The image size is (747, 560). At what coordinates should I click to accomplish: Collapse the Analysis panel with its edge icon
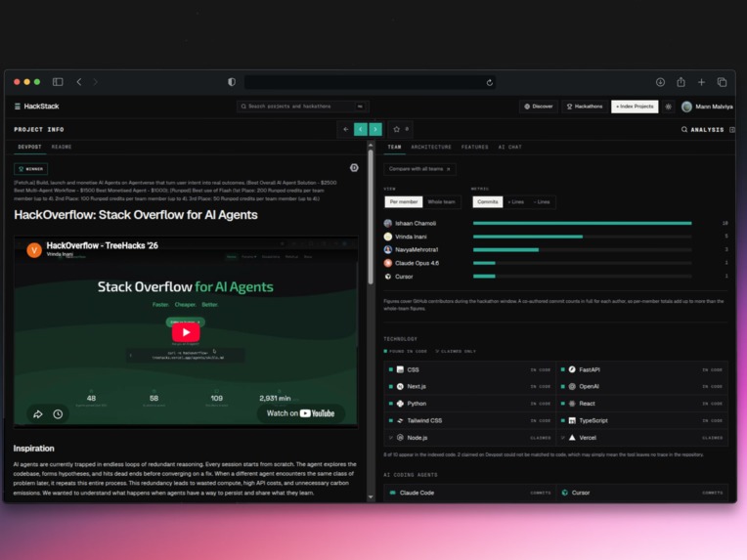[732, 130]
